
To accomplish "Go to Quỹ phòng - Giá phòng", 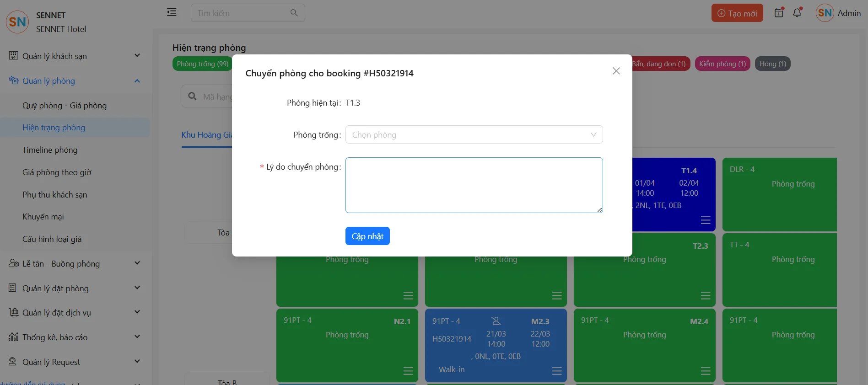I will [x=65, y=106].
